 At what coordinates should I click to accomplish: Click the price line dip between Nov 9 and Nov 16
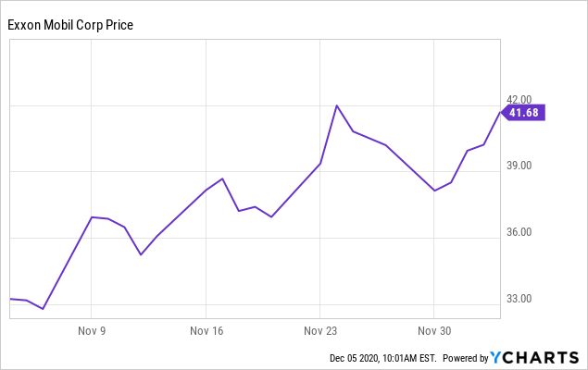click(141, 254)
